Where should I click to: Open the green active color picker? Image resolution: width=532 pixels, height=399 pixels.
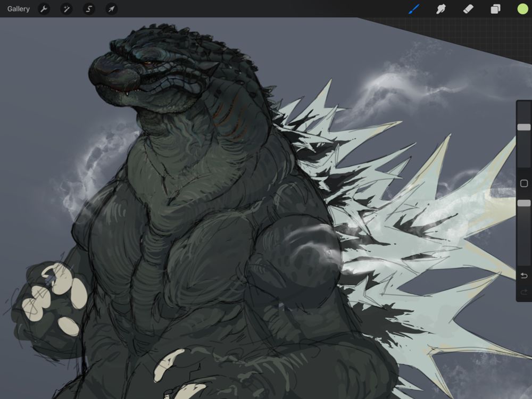(523, 9)
